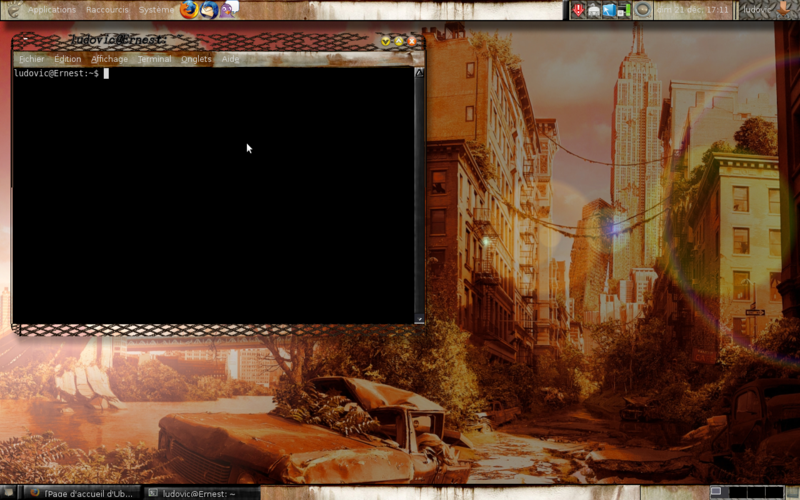Click the terminal prompt ludovic@Ernest:~$
This screenshot has width=800, height=500.
(x=56, y=73)
